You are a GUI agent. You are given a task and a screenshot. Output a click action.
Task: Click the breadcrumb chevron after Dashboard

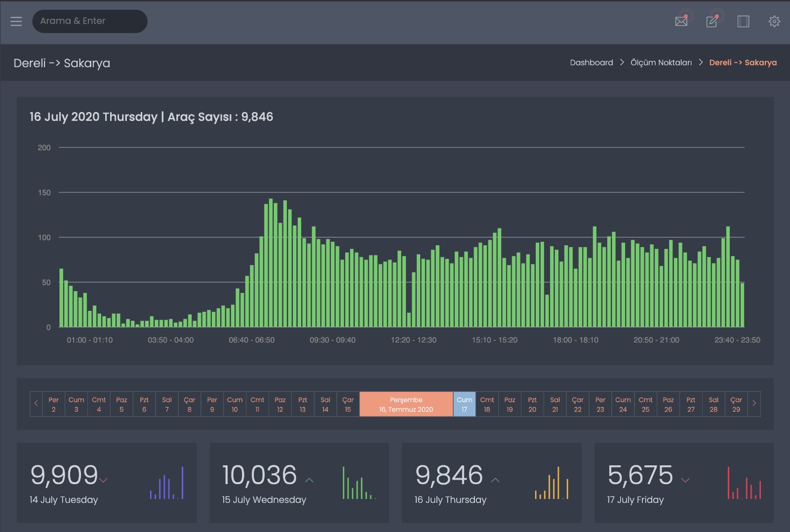(x=622, y=63)
